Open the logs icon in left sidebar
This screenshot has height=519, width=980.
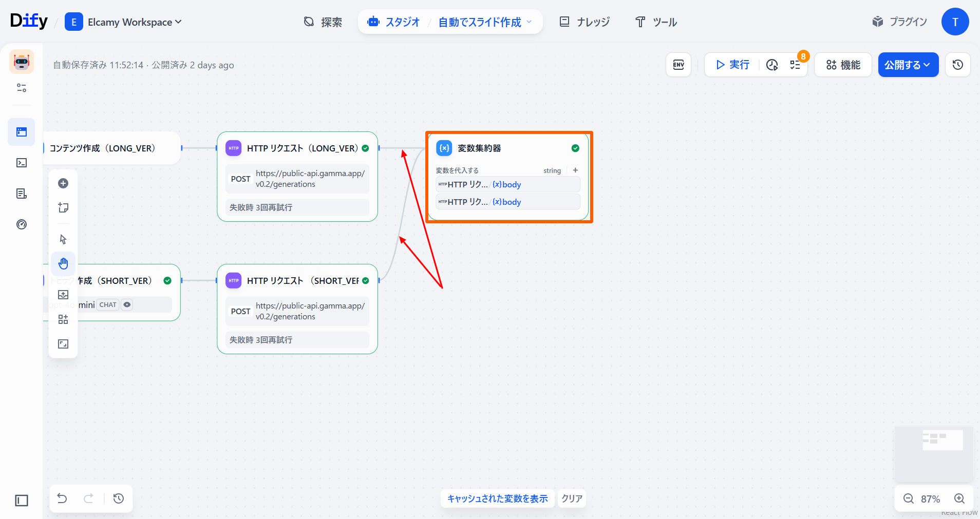pos(22,194)
